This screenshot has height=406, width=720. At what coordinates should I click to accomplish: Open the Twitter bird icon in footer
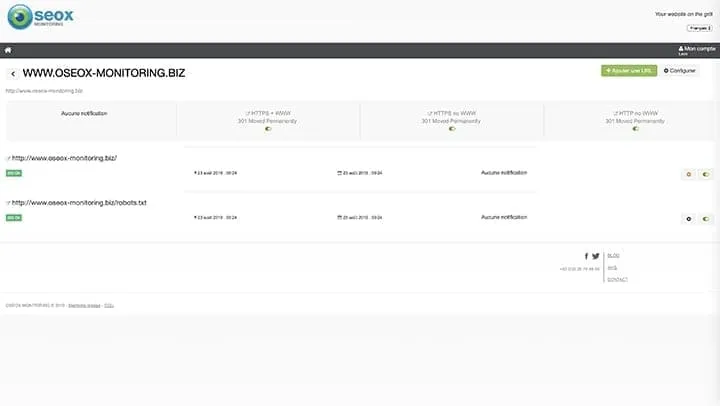(x=596, y=256)
